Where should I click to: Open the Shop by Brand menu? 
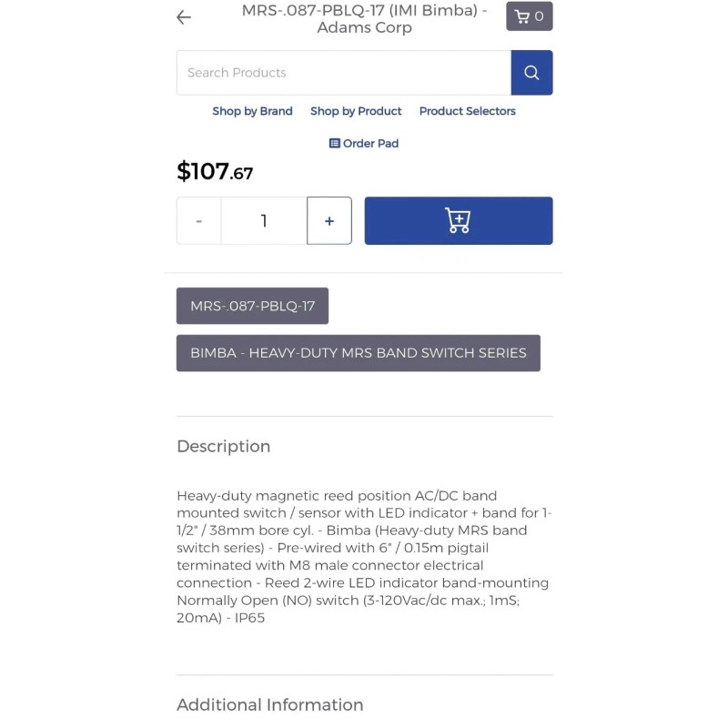(x=252, y=111)
